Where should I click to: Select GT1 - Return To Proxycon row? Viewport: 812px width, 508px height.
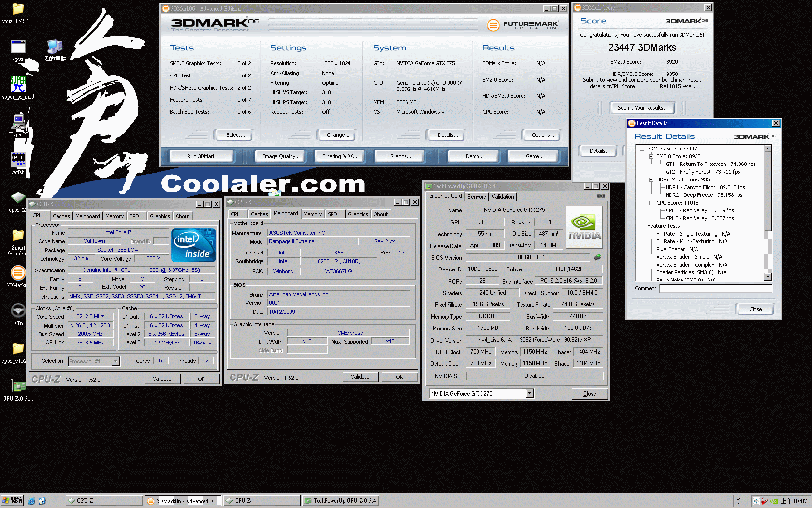pyautogui.click(x=710, y=164)
